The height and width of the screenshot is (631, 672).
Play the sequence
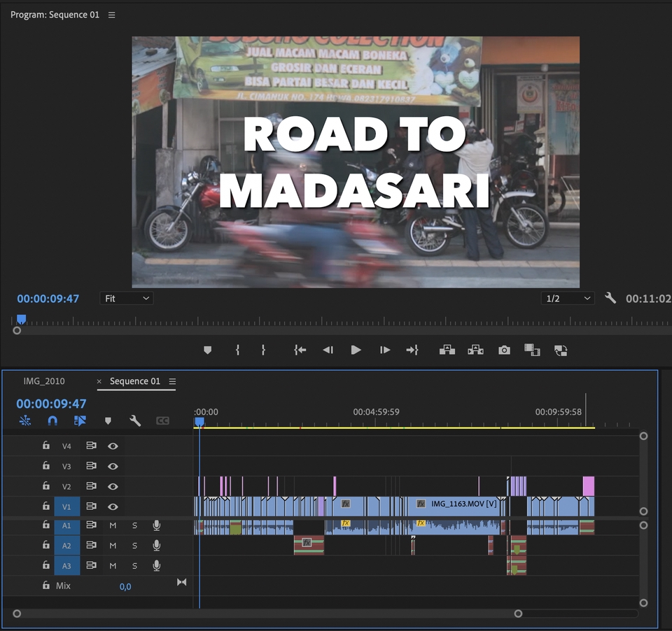[x=356, y=350]
